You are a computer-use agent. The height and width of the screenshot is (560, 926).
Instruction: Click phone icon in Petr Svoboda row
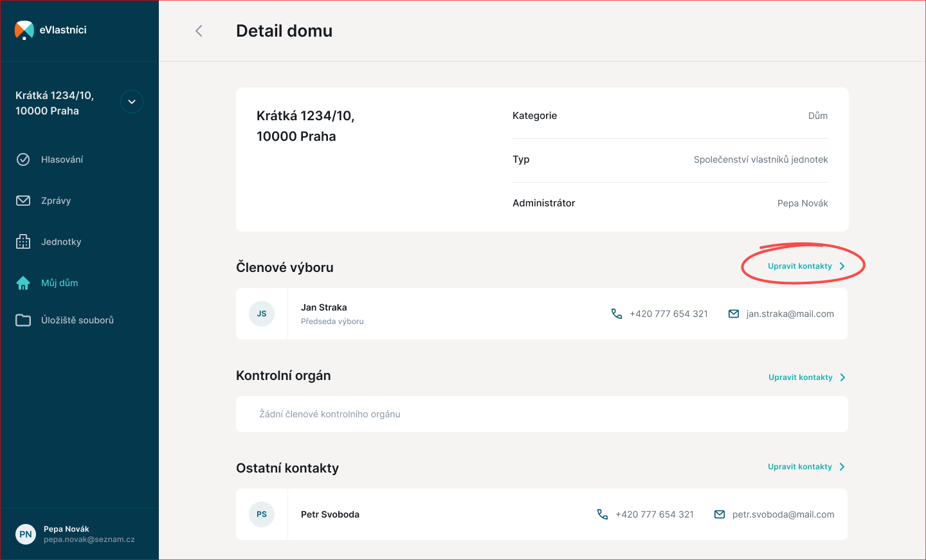point(603,514)
